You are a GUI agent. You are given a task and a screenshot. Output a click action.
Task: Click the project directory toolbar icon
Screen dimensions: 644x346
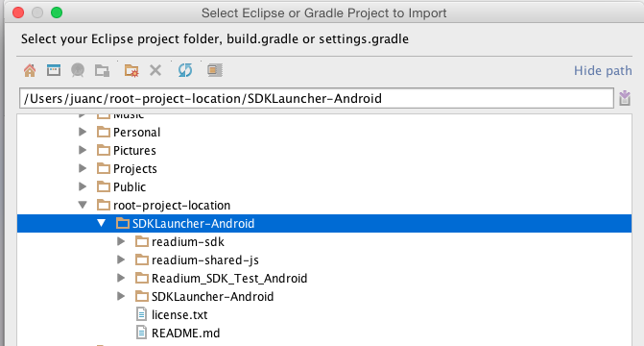click(x=78, y=70)
